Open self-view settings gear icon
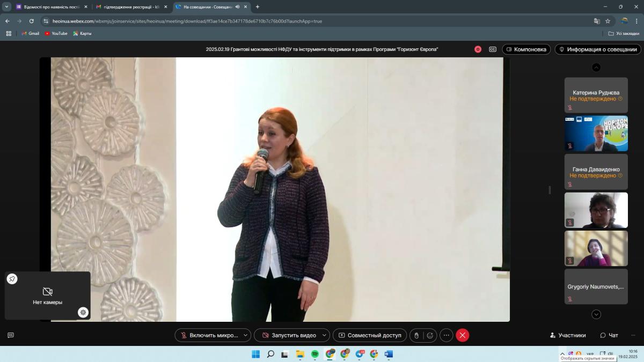644x362 pixels. pyautogui.click(x=83, y=312)
